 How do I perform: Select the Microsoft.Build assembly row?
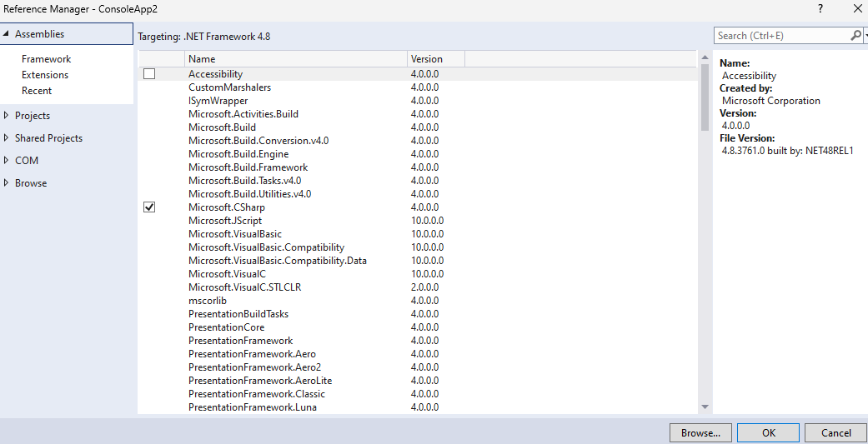click(x=417, y=127)
